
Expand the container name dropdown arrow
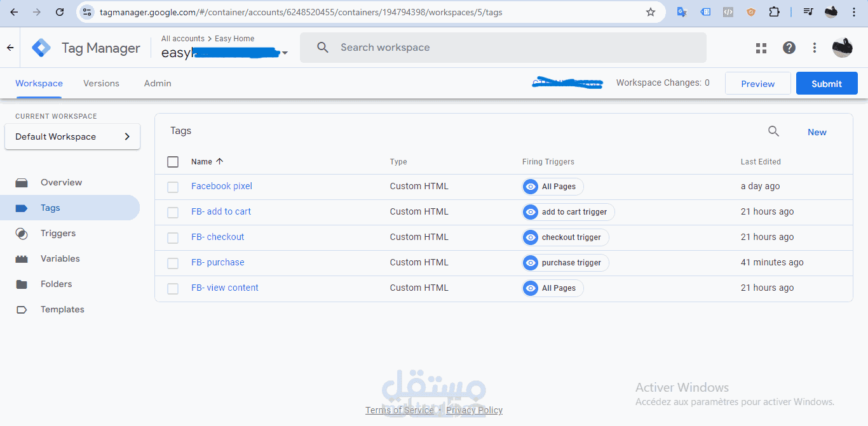[x=285, y=53]
